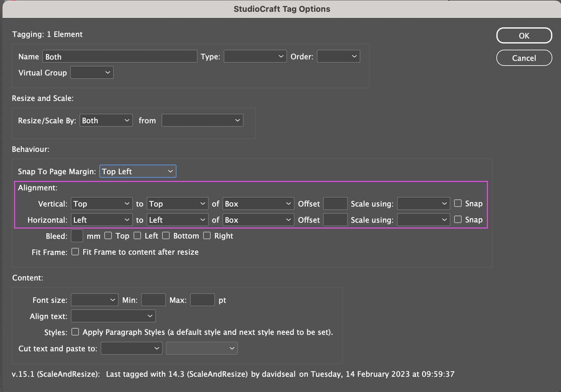Open the Align text dropdown
The width and height of the screenshot is (561, 392).
[113, 316]
